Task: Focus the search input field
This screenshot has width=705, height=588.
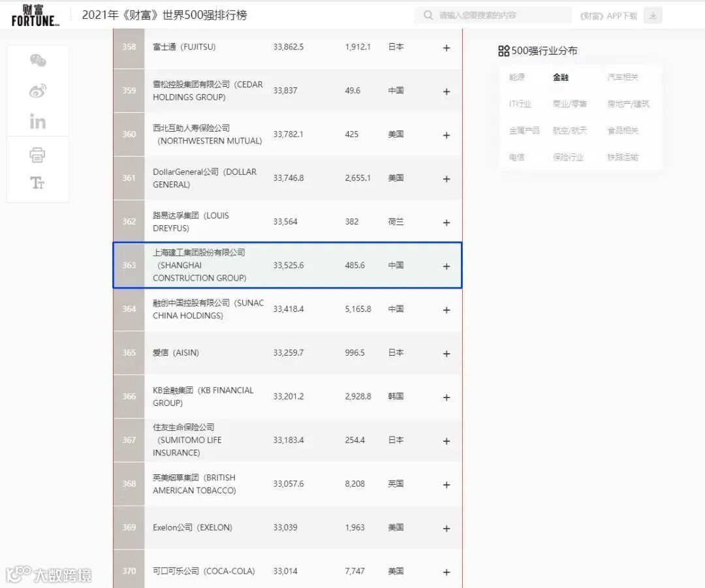Action: [493, 15]
